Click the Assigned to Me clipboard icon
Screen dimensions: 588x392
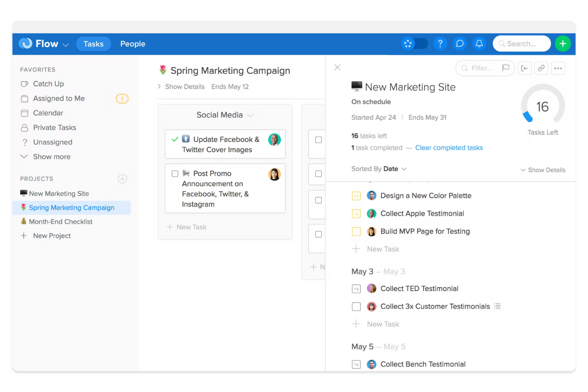(x=25, y=98)
